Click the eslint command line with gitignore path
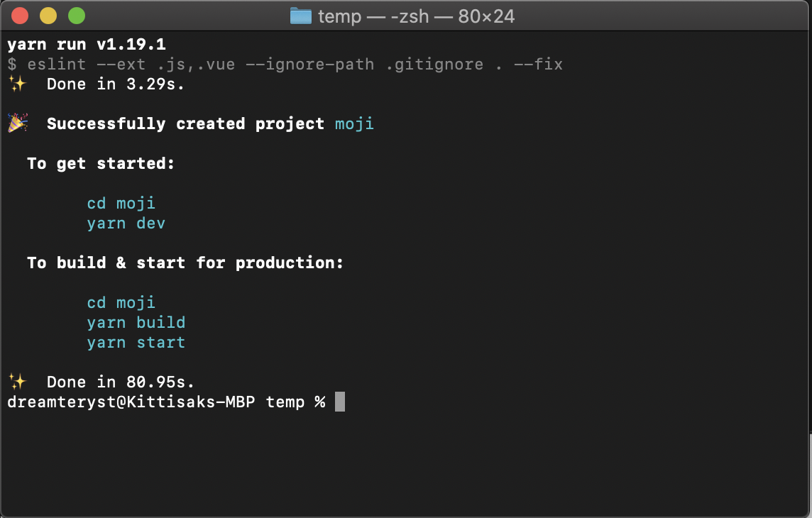Screen dimensions: 812x518 coord(284,64)
